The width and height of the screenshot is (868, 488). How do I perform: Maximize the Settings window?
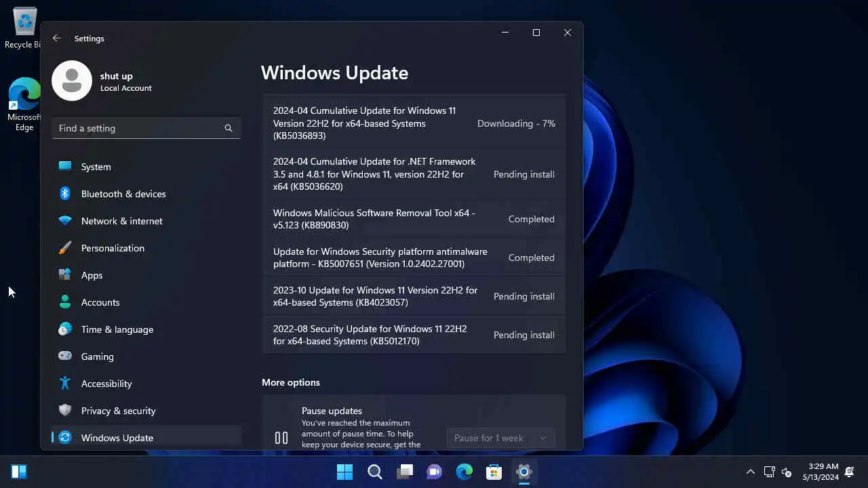(536, 33)
